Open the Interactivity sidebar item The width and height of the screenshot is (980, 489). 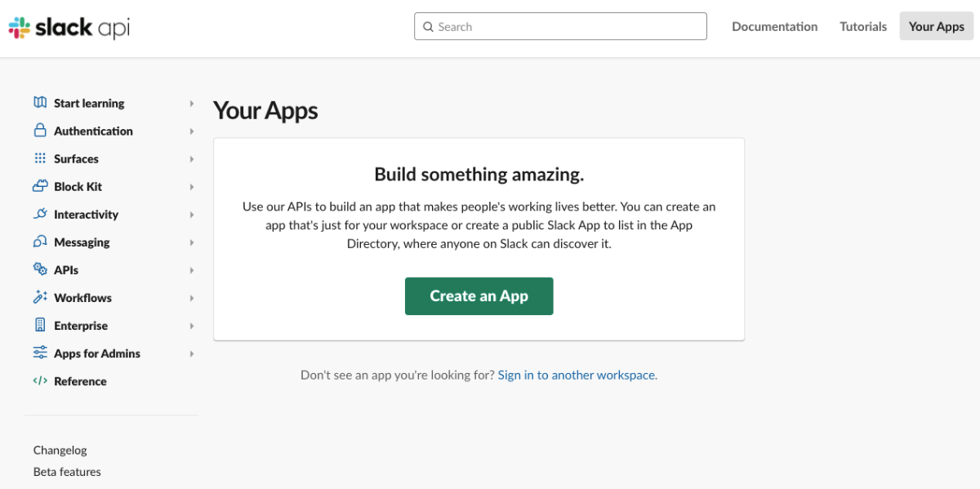coord(86,215)
